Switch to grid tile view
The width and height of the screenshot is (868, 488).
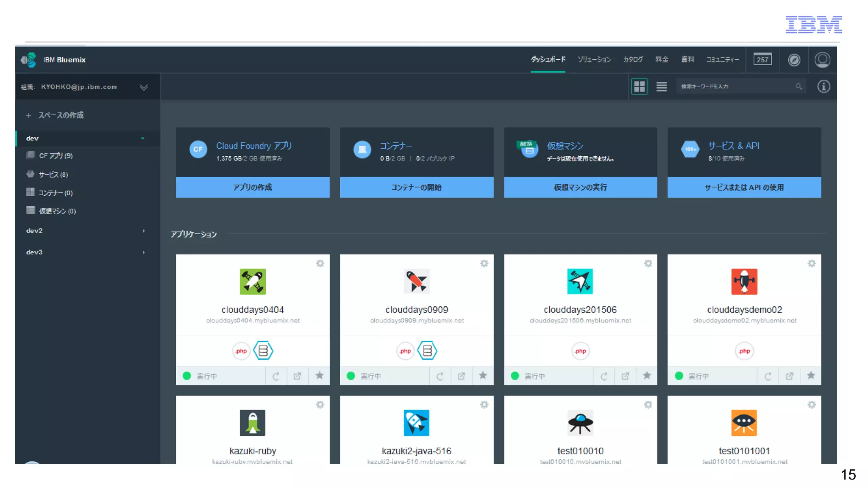click(639, 86)
